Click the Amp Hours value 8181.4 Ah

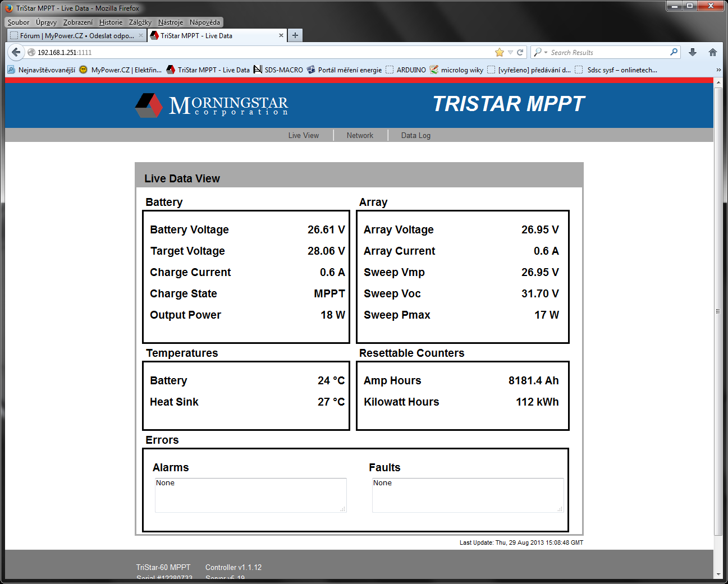tap(534, 380)
